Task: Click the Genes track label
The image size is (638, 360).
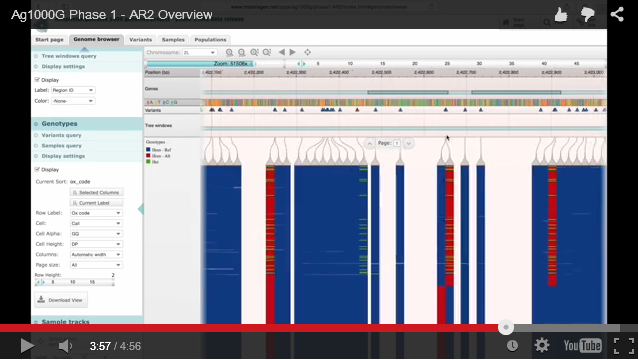Action: pos(151,89)
